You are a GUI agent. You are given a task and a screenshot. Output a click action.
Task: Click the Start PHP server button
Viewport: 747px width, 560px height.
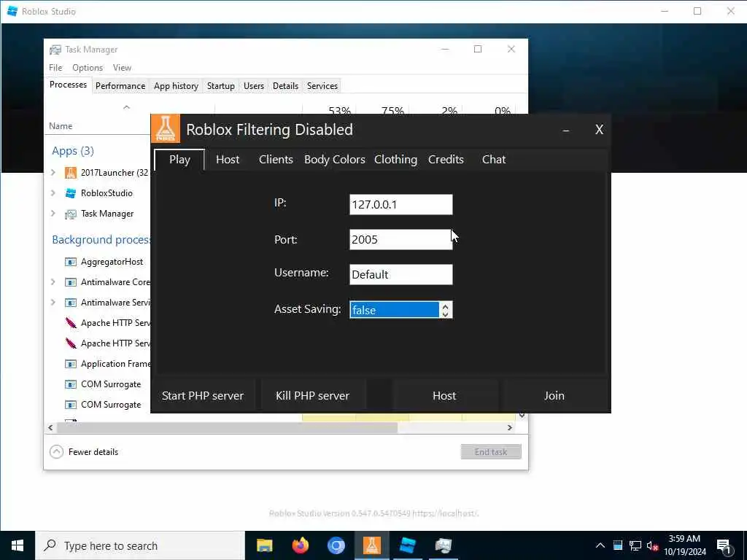pyautogui.click(x=203, y=396)
